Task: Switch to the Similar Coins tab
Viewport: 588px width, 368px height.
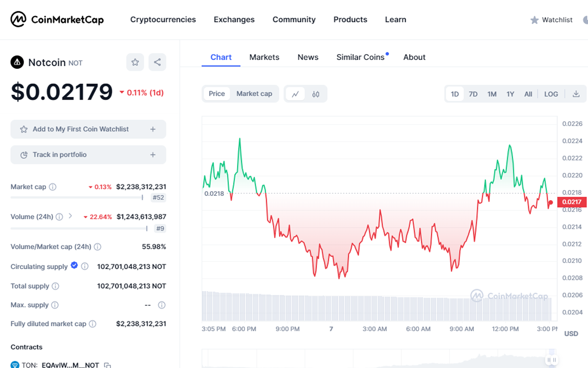Action: pyautogui.click(x=361, y=57)
